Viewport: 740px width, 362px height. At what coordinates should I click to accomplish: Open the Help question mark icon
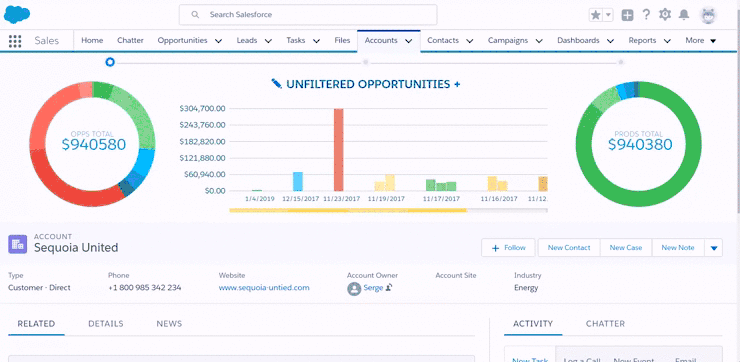(646, 15)
